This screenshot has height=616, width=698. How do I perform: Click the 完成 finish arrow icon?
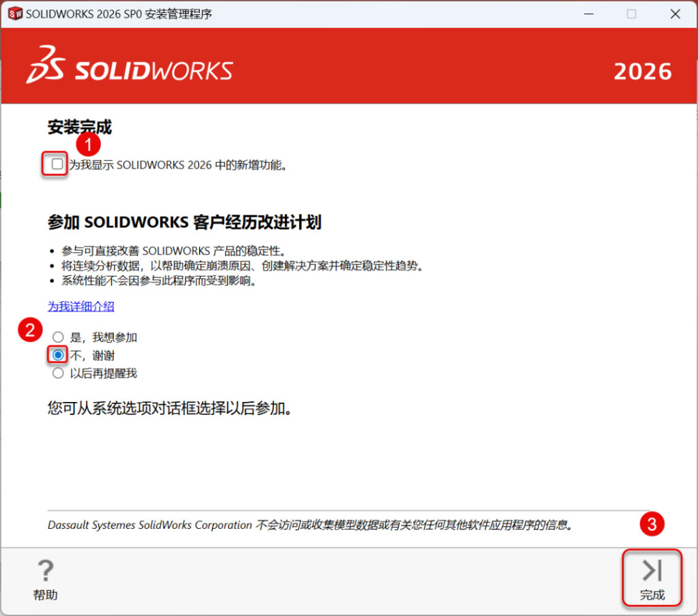(652, 570)
